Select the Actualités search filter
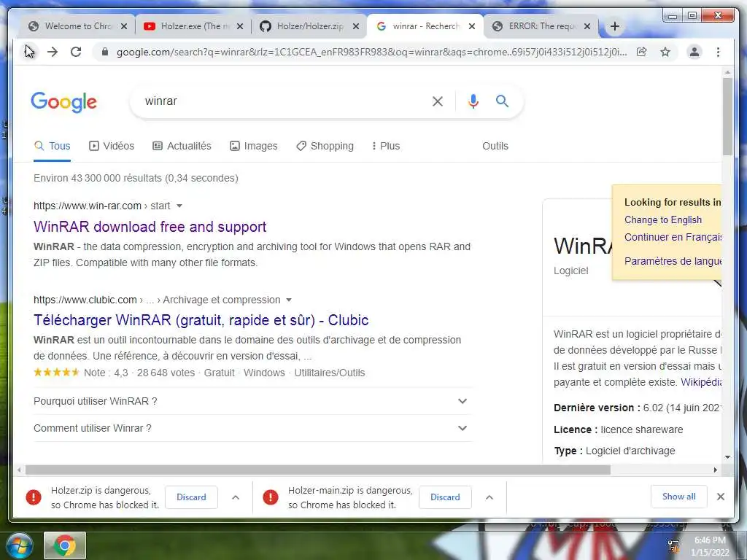This screenshot has height=560, width=747. click(182, 146)
